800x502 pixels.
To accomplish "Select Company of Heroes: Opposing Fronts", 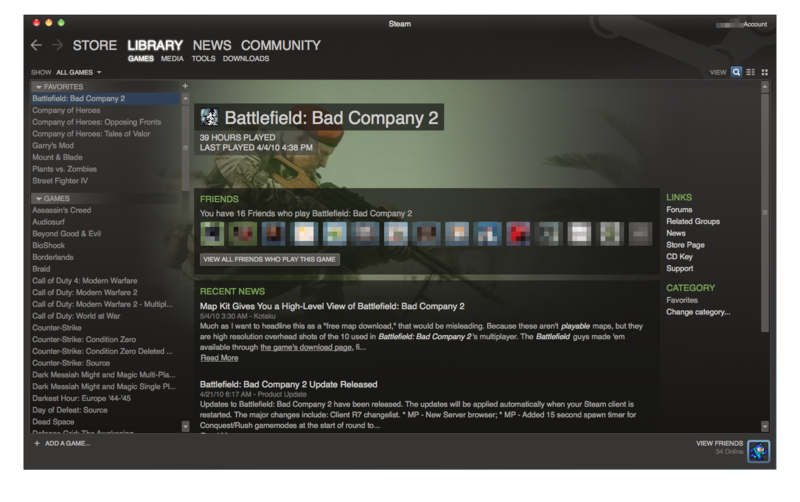I will [x=106, y=122].
